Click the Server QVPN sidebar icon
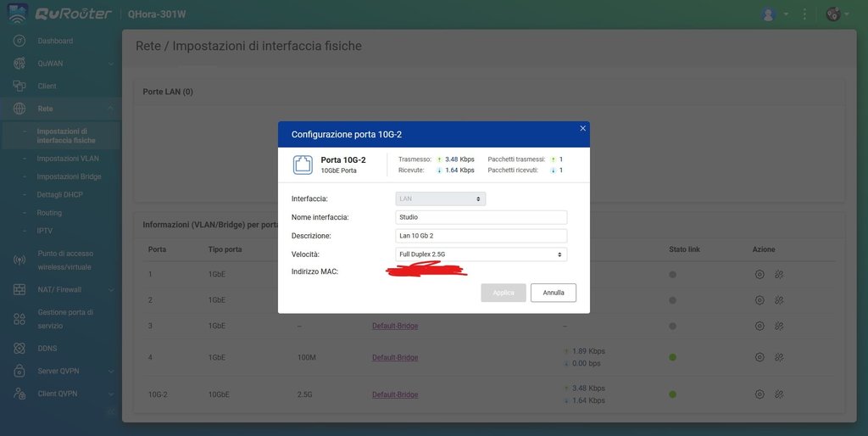The image size is (868, 436). click(x=19, y=371)
